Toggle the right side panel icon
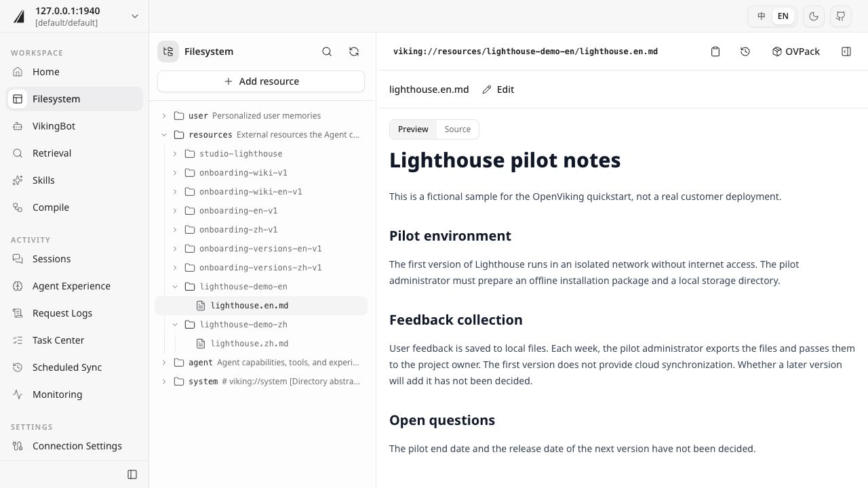Image resolution: width=868 pixels, height=488 pixels. coord(846,52)
